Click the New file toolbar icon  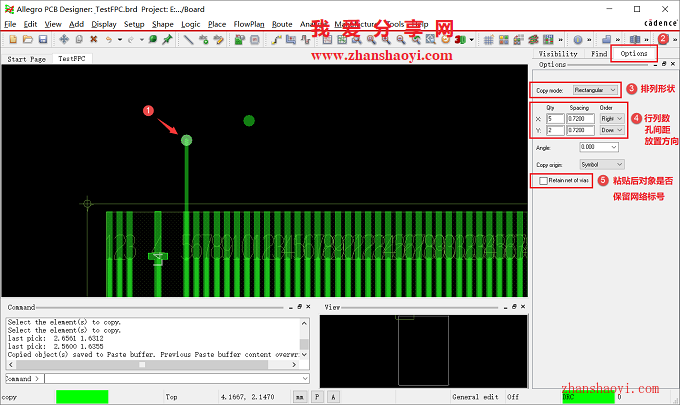tap(13, 39)
